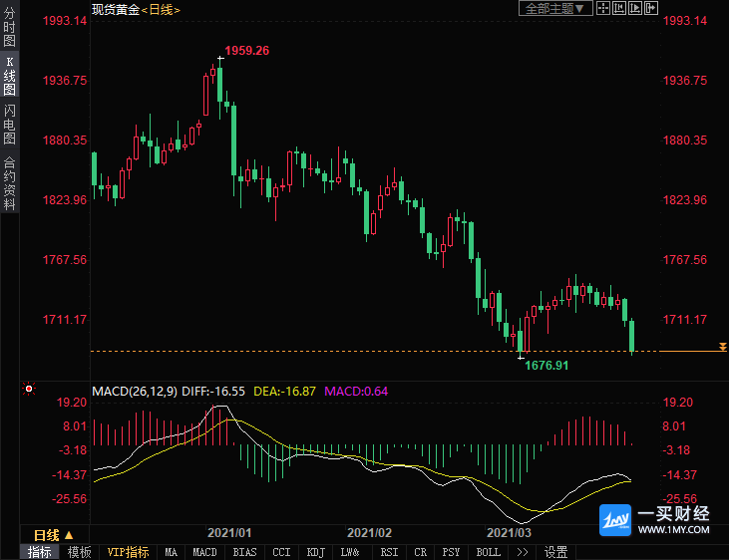Click the expand panel arrow icon

[x=651, y=8]
